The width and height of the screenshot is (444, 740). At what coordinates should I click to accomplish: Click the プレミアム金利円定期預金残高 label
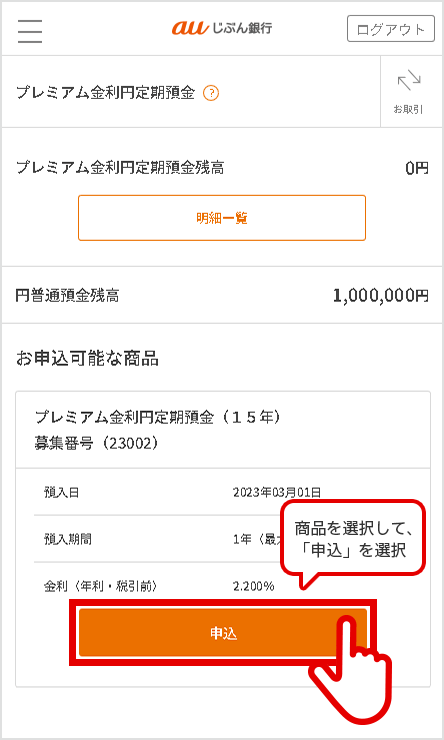[x=120, y=168]
